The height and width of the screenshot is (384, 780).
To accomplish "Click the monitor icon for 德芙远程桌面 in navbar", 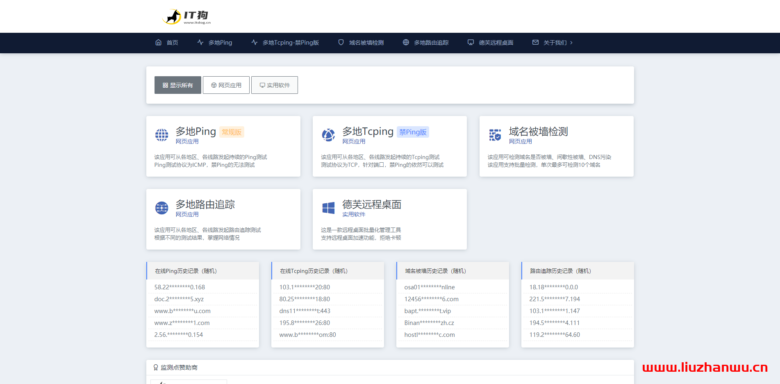I will 471,43.
